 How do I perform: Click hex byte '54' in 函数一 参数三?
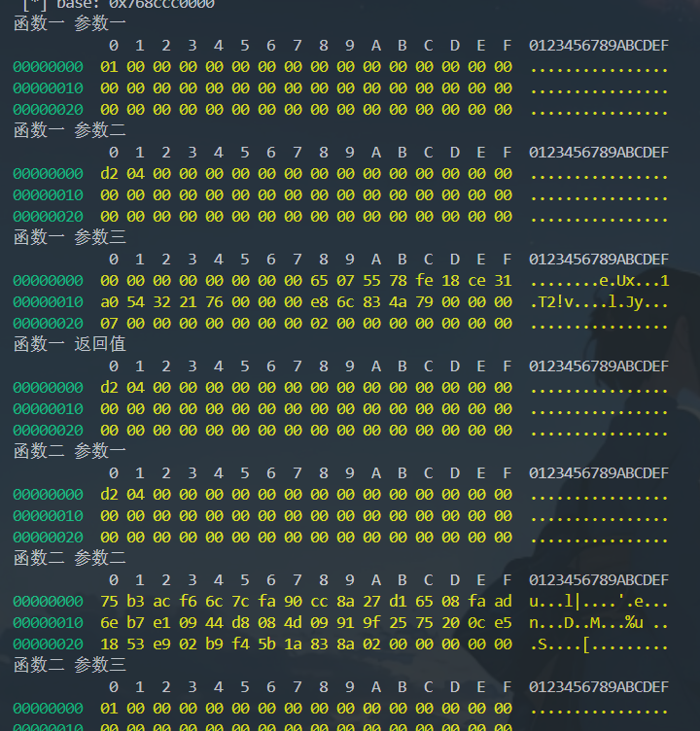pos(136,302)
